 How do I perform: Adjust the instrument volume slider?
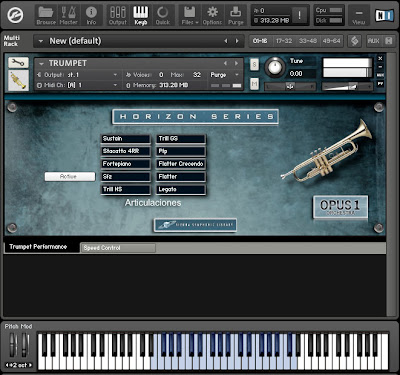pyautogui.click(x=347, y=86)
